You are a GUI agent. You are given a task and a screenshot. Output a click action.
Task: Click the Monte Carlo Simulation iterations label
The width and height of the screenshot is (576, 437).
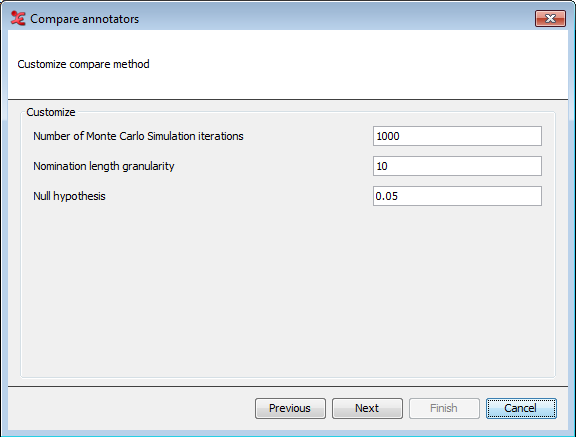[x=138, y=136]
